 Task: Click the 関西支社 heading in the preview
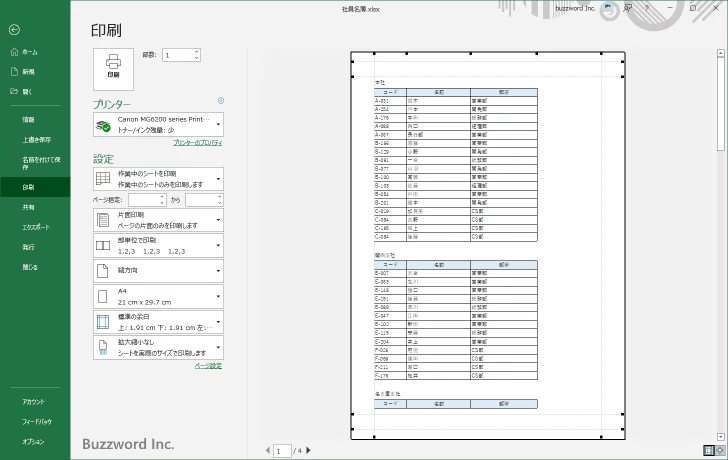(385, 255)
